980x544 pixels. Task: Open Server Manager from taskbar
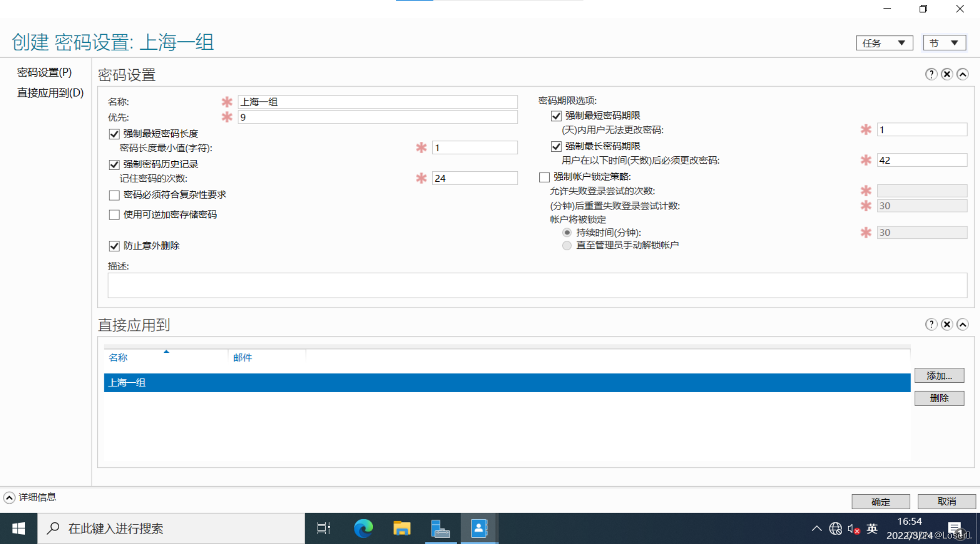click(x=440, y=528)
